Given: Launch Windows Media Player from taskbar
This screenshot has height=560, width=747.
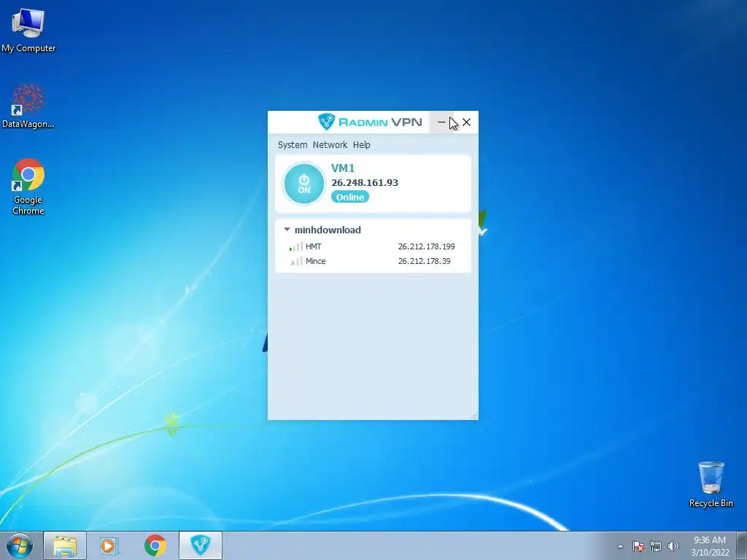Looking at the screenshot, I should coord(109,545).
